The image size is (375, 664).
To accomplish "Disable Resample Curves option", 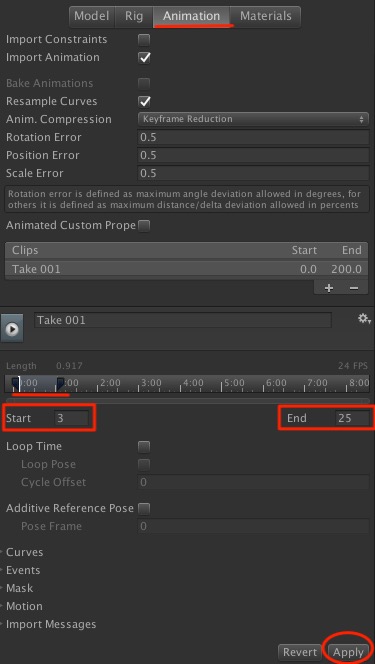I will (x=144, y=102).
